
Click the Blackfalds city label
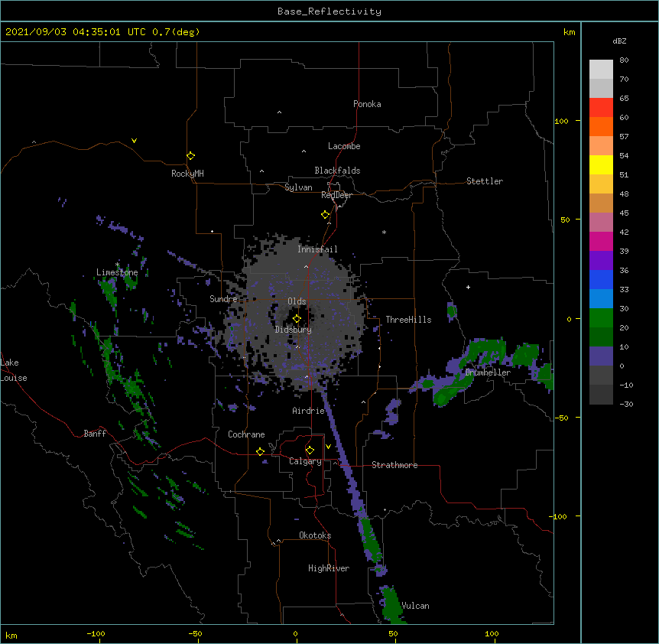click(337, 171)
